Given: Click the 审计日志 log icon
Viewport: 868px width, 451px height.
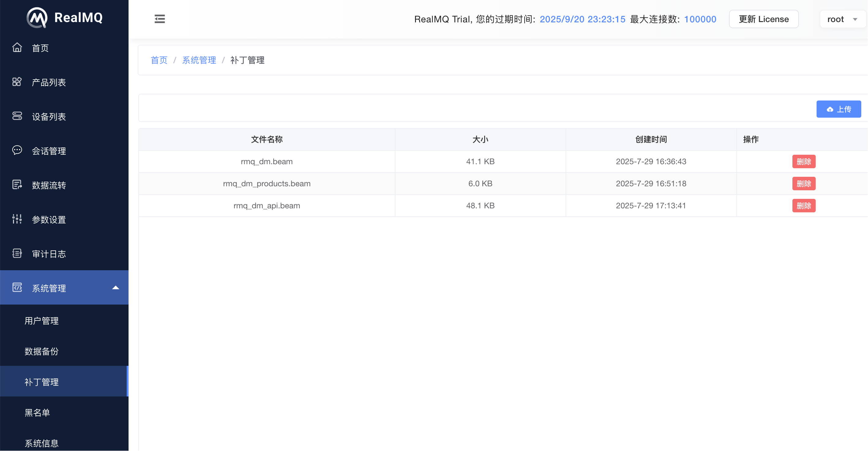Looking at the screenshot, I should tap(17, 253).
